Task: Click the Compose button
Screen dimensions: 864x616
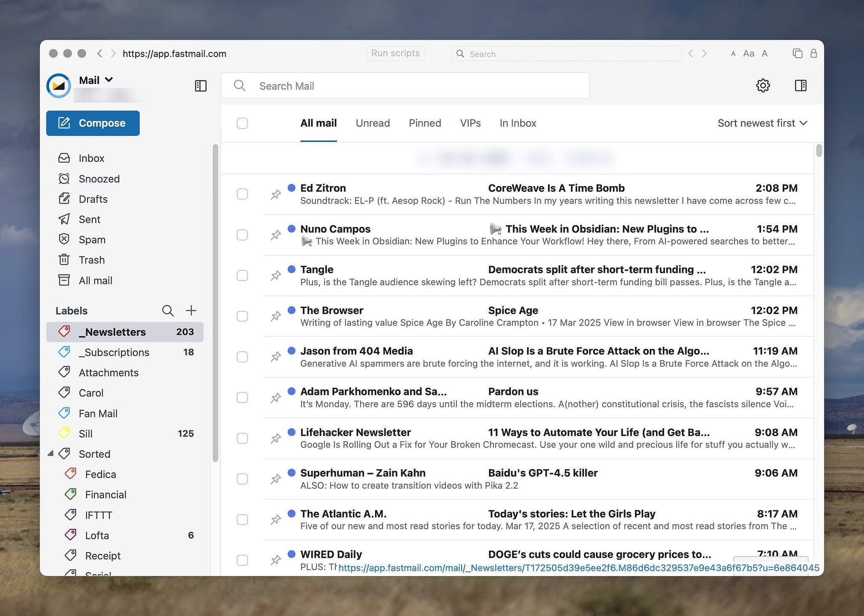Action: pos(93,123)
